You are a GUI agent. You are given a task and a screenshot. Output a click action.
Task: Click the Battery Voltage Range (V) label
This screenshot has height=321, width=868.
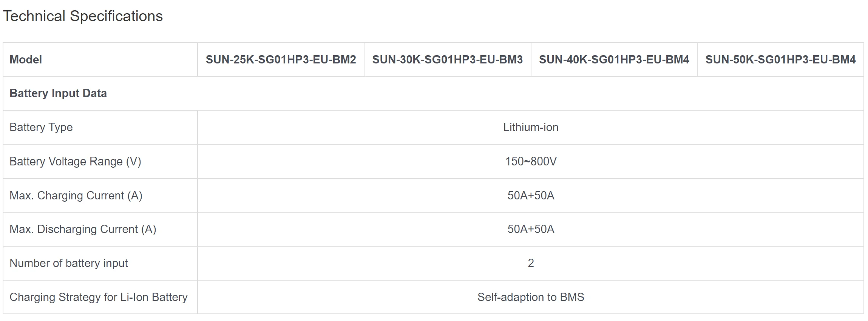(x=75, y=162)
